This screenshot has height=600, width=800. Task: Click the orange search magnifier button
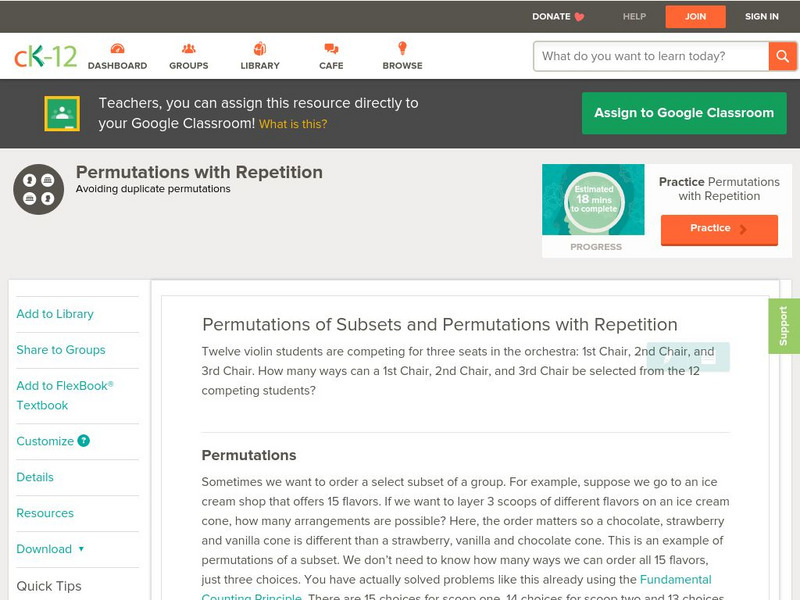[x=782, y=56]
